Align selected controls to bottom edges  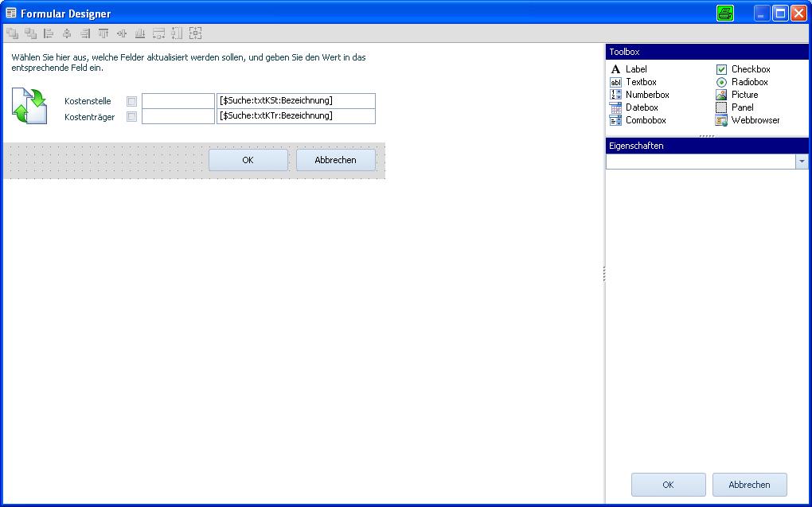[x=140, y=33]
